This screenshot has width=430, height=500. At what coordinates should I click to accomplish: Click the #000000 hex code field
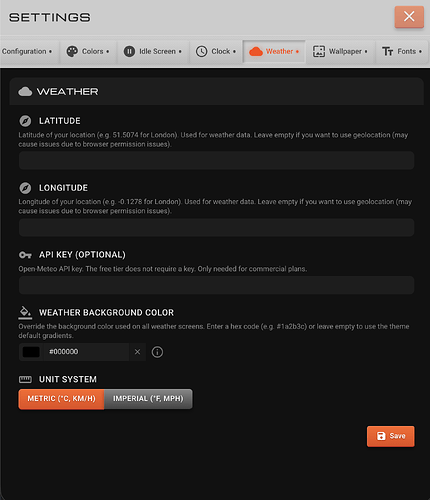86,352
